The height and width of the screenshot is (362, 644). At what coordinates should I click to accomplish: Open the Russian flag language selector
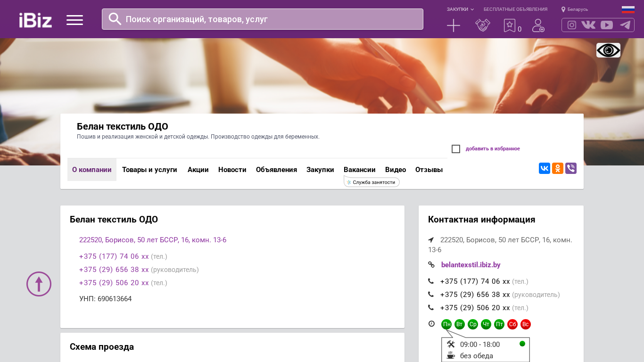click(627, 9)
